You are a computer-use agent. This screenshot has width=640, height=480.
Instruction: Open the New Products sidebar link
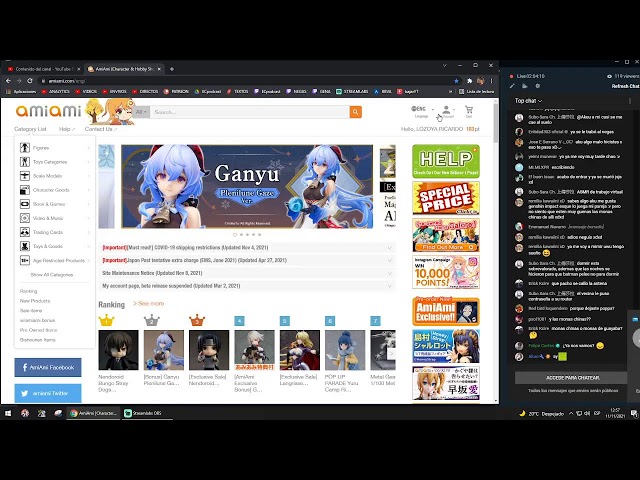pos(35,301)
